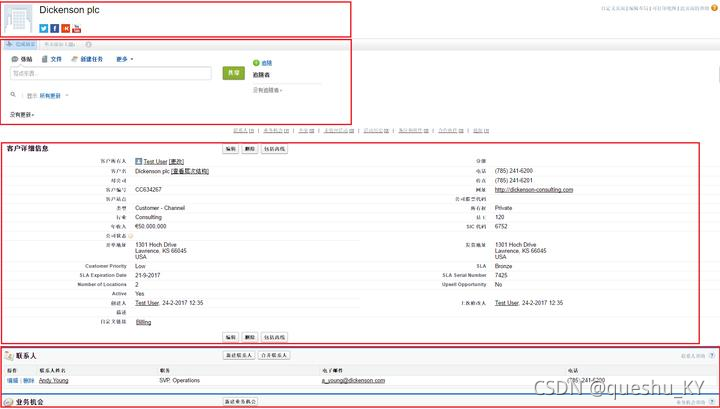Open the Test User last-modified-by link
Screen dimensions: 720x409
coord(506,303)
